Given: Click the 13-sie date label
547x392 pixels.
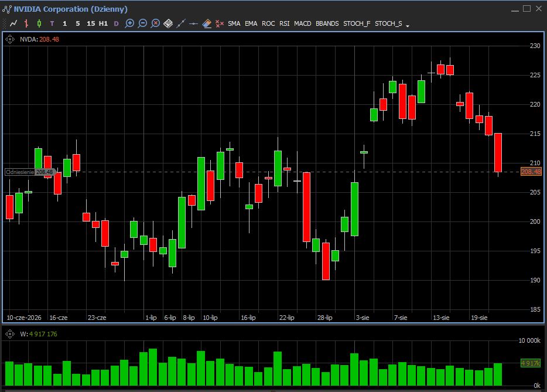Looking at the screenshot, I should pyautogui.click(x=441, y=318).
